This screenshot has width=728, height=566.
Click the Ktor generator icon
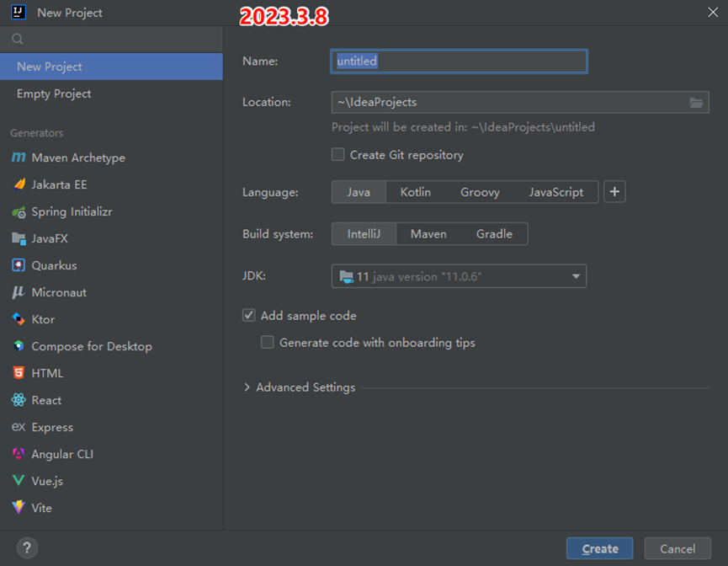point(19,319)
